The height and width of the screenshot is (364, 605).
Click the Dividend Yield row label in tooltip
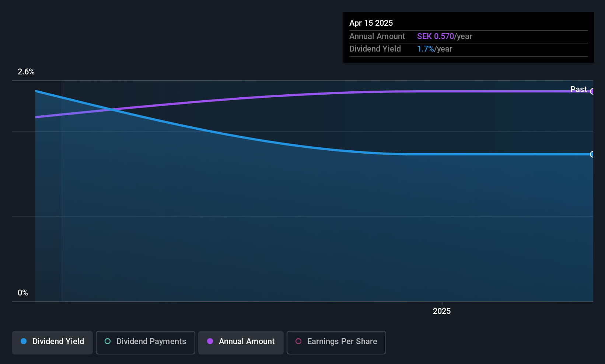375,49
